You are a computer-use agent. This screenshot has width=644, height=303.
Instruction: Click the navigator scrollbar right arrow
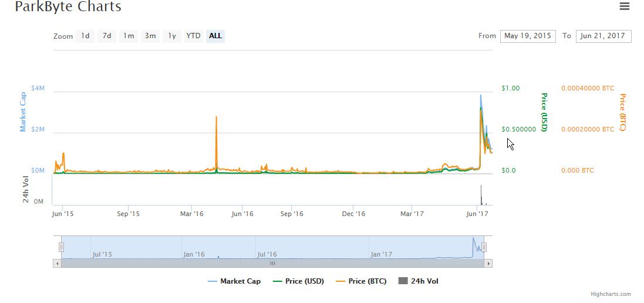coord(488,264)
